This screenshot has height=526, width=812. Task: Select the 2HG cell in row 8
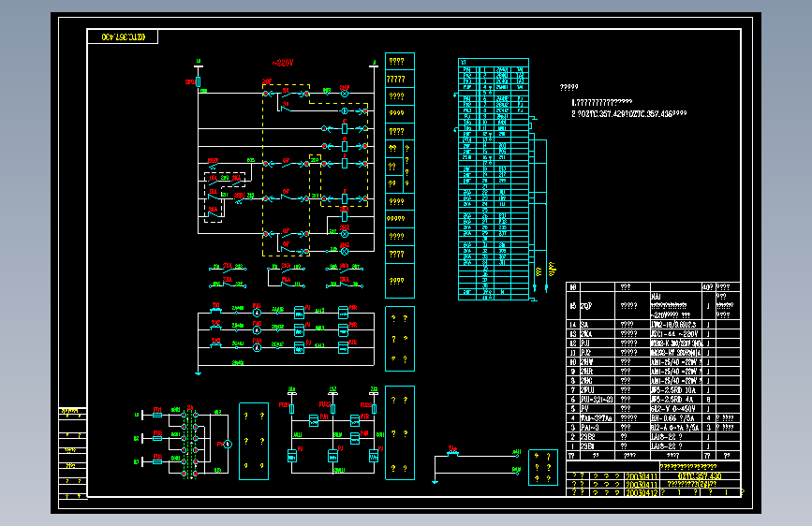pyautogui.click(x=598, y=381)
